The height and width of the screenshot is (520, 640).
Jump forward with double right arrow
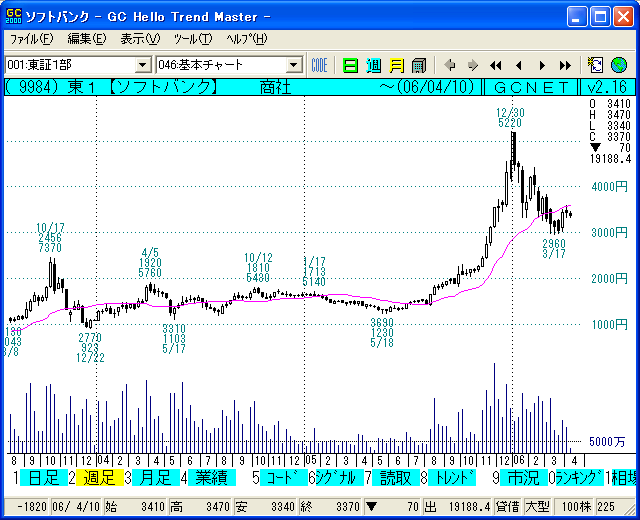click(x=565, y=65)
